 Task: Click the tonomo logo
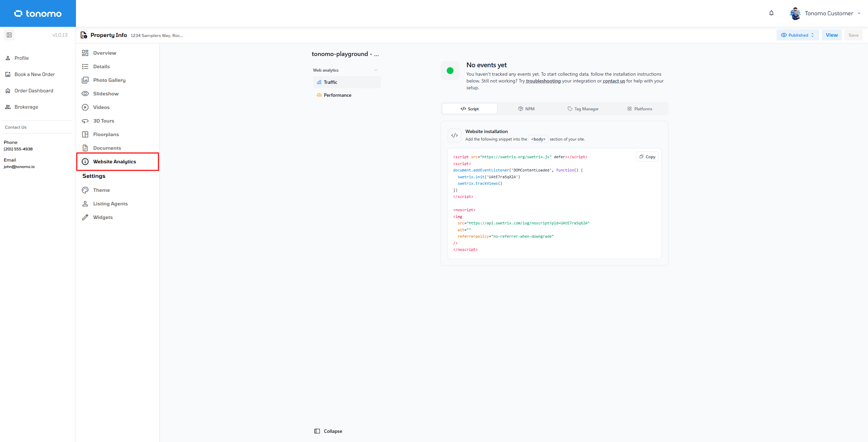tap(38, 14)
